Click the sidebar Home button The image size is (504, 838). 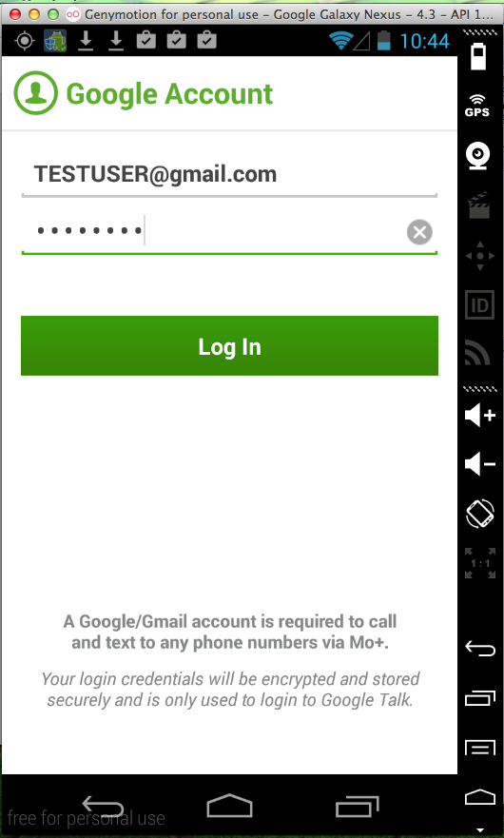tap(480, 797)
